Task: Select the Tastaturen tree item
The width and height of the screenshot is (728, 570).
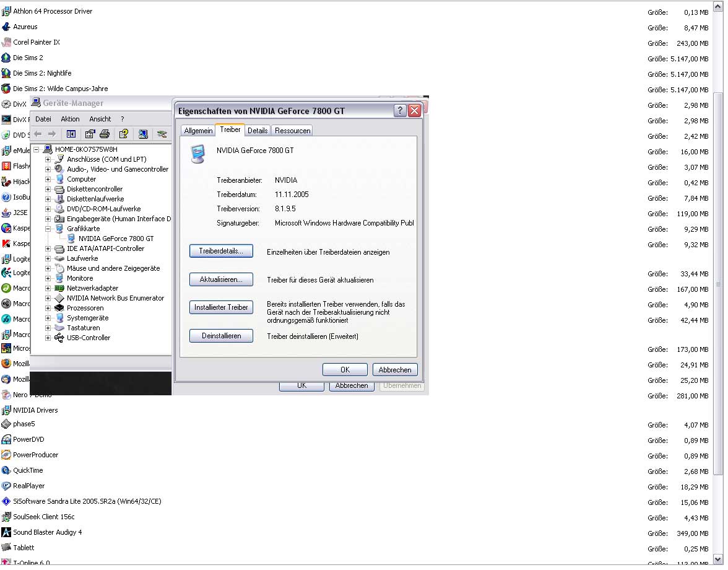Action: point(83,328)
